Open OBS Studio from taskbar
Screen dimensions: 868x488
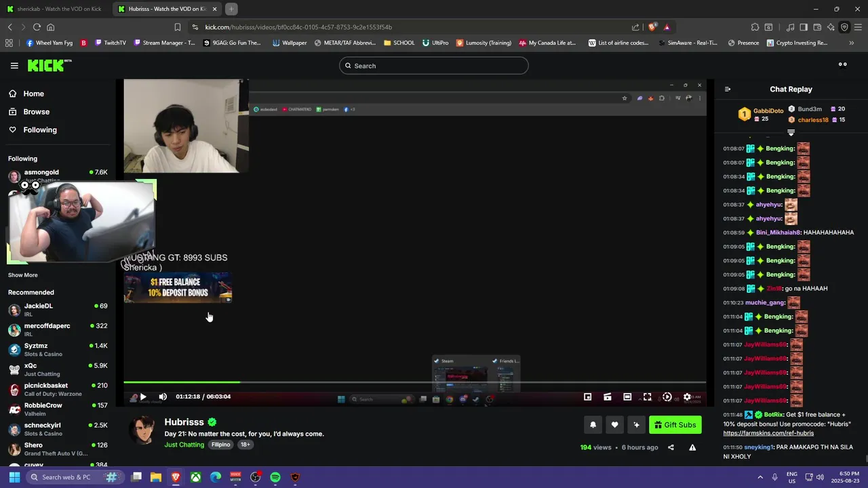click(x=255, y=477)
